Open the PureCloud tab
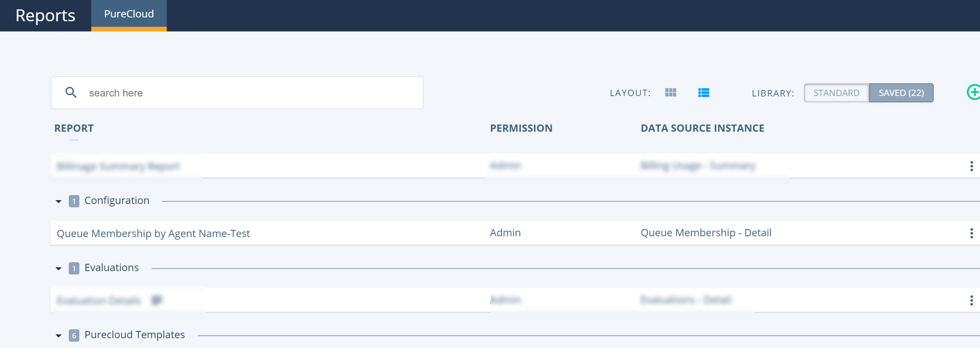Image resolution: width=980 pixels, height=348 pixels. pyautogui.click(x=129, y=15)
